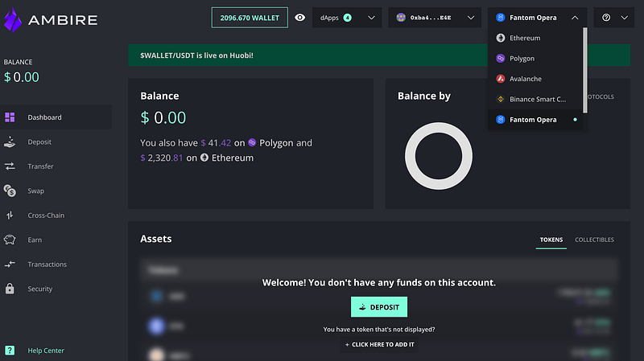Open the Security page
644x361 pixels.
coord(56,289)
